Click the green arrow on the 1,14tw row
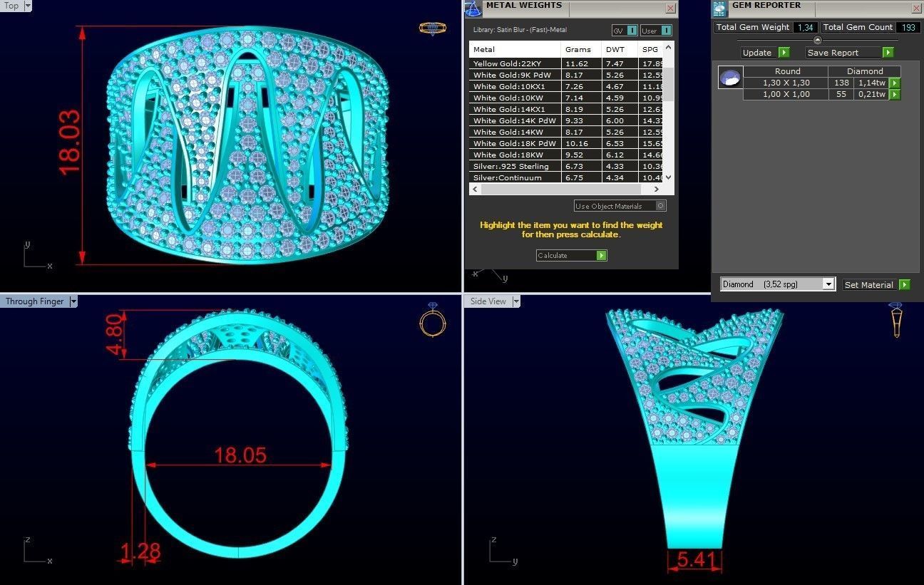 (x=894, y=83)
